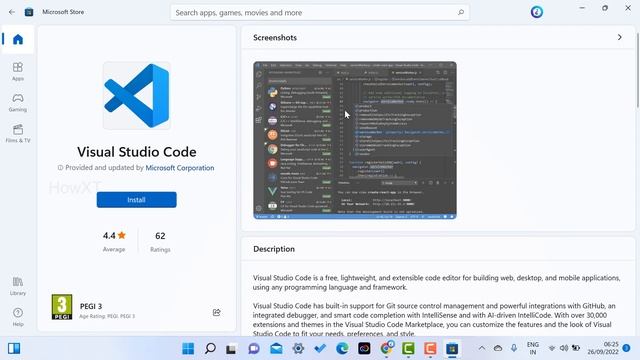This screenshot has width=640, height=360.
Task: Click the microphone icon in system tray
Action: [514, 348]
